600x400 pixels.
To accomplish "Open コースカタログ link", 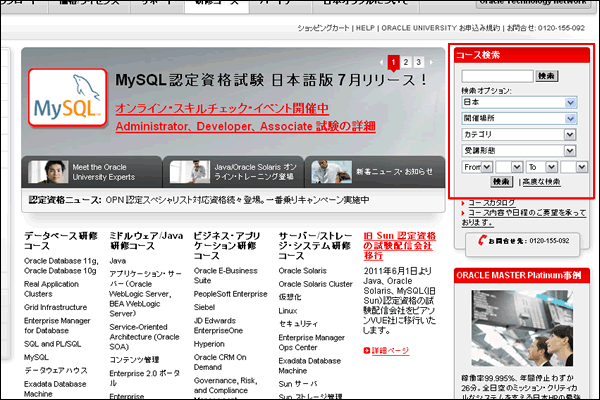I will click(x=491, y=203).
